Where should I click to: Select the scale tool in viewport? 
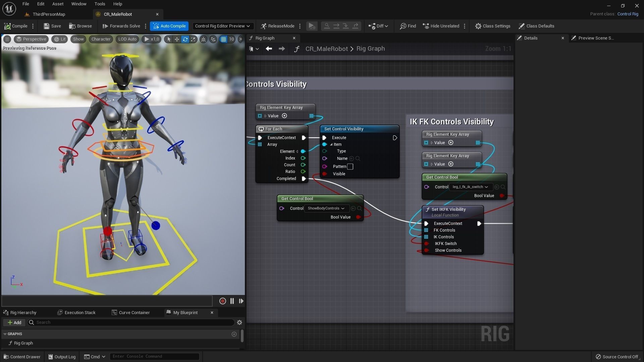pos(193,39)
